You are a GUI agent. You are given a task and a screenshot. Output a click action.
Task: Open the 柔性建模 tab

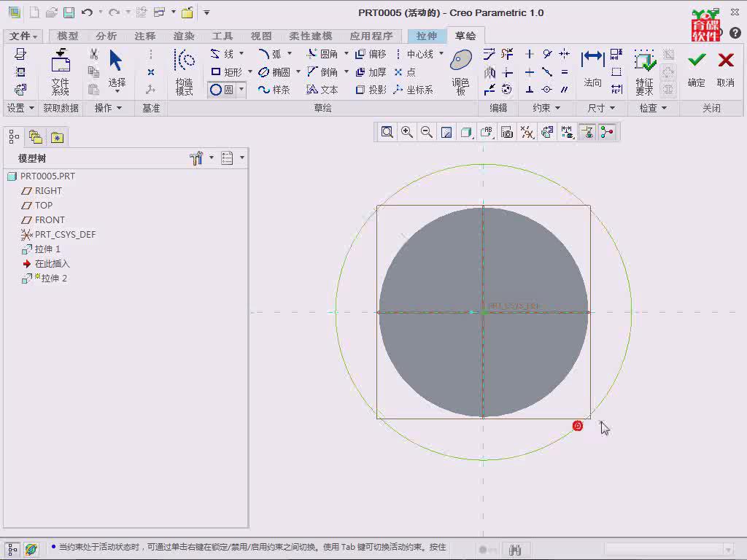[311, 36]
